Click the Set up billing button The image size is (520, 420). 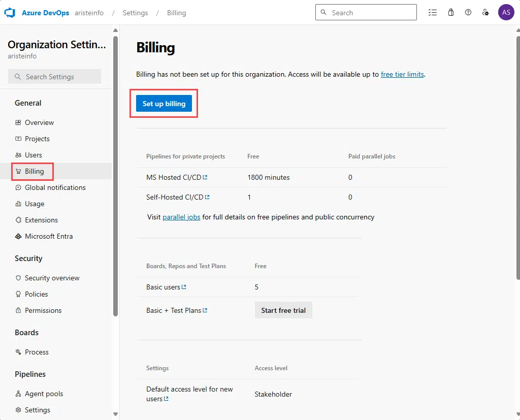click(164, 103)
